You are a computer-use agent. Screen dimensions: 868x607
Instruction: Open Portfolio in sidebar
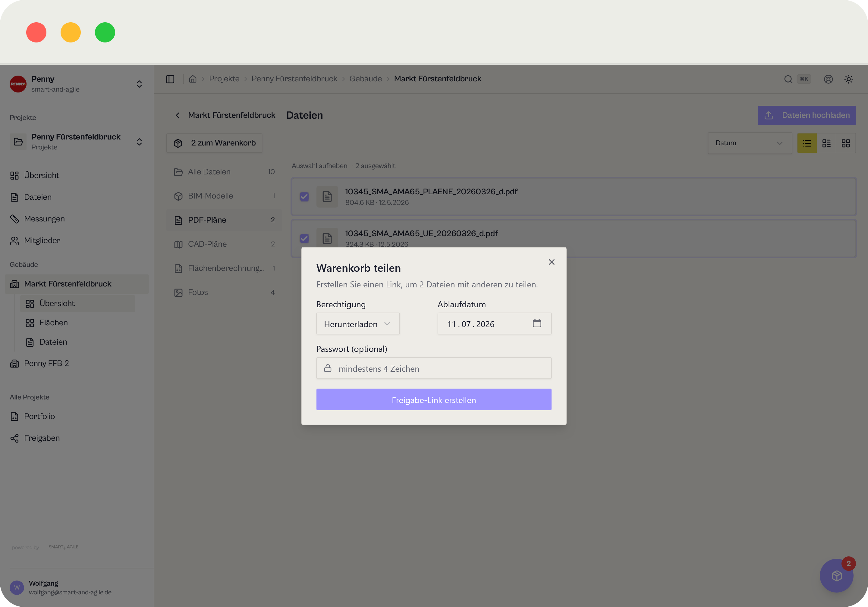point(77,416)
